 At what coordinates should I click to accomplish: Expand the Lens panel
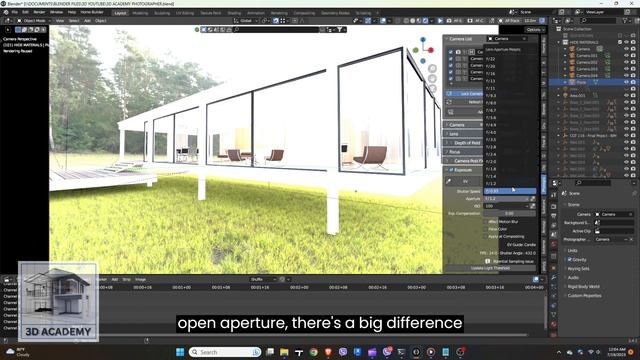(463, 134)
